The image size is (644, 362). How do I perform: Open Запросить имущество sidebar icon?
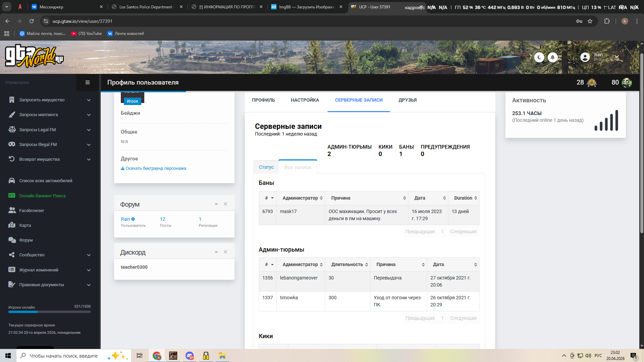12,100
